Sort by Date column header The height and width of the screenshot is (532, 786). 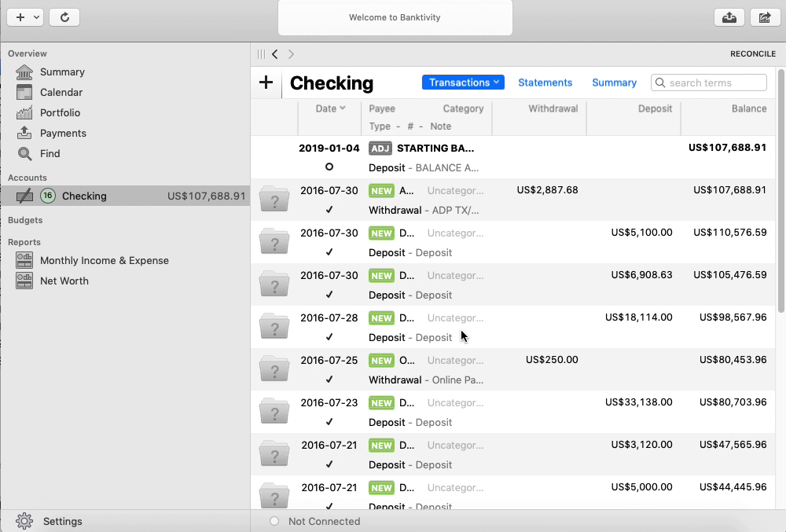tap(330, 108)
